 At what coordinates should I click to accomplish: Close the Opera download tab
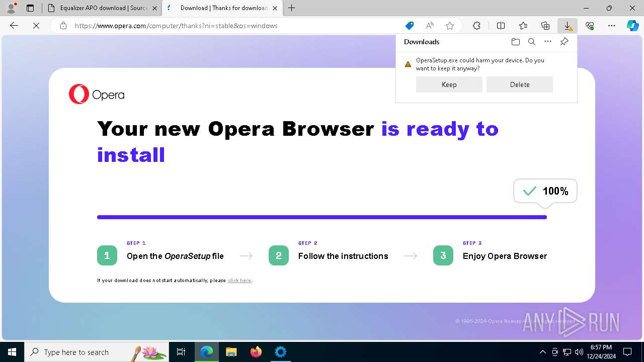click(x=275, y=8)
